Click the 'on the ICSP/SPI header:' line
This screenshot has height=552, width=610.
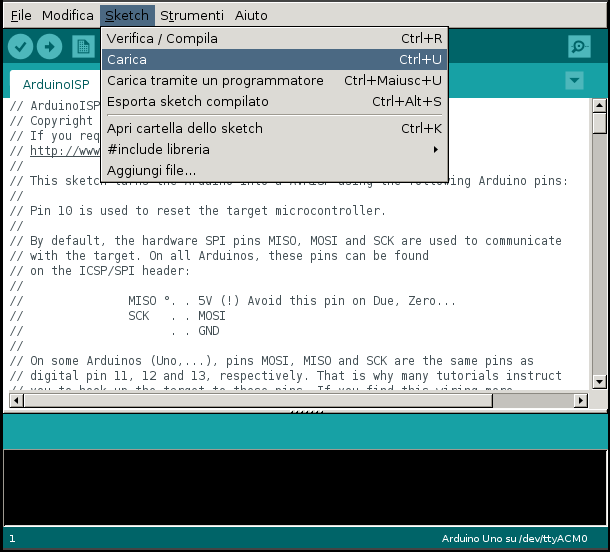point(100,271)
